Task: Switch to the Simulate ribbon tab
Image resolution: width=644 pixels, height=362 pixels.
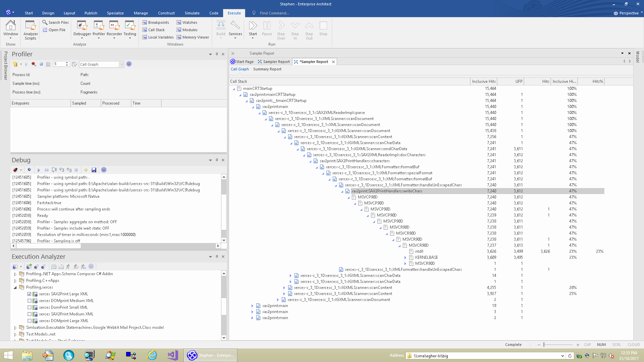Action: 192,13
